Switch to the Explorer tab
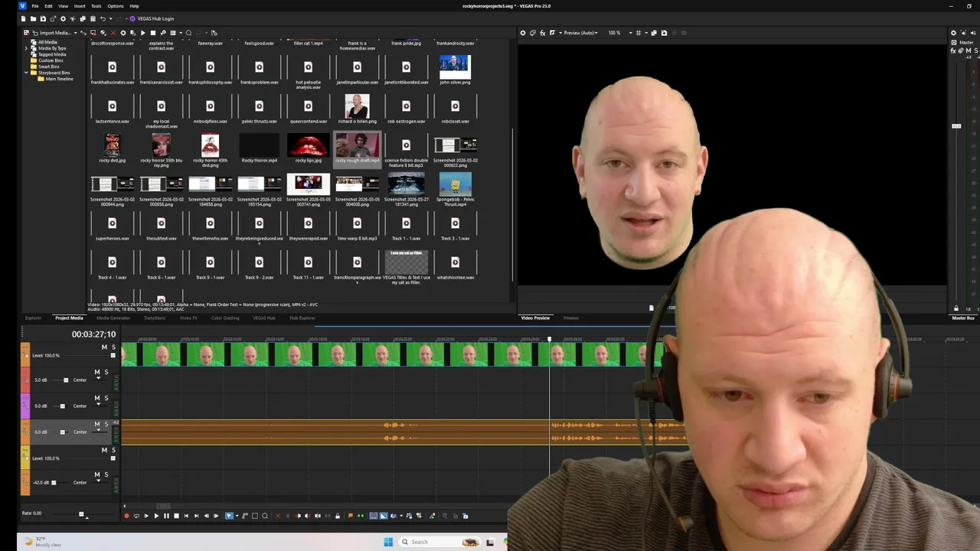This screenshot has height=551, width=980. 33,318
